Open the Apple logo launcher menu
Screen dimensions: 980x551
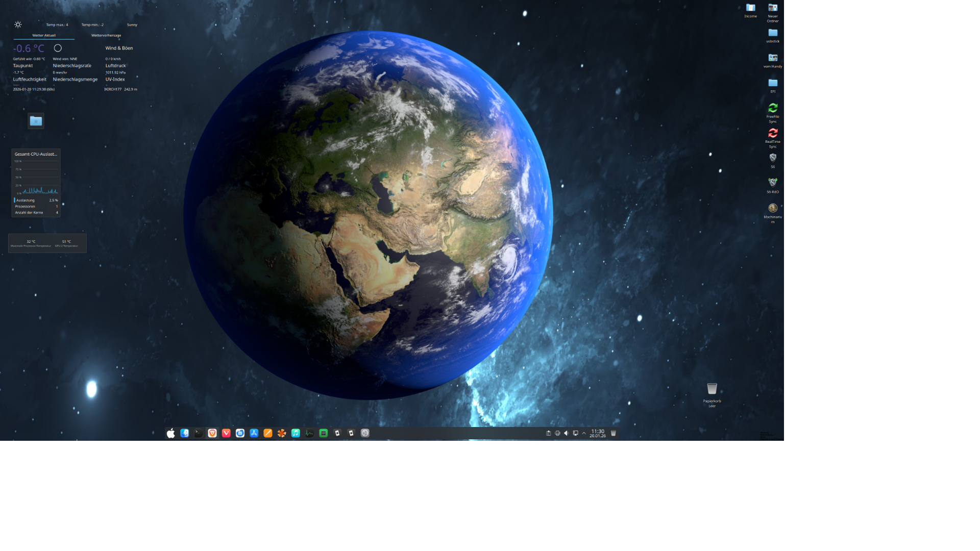tap(170, 433)
